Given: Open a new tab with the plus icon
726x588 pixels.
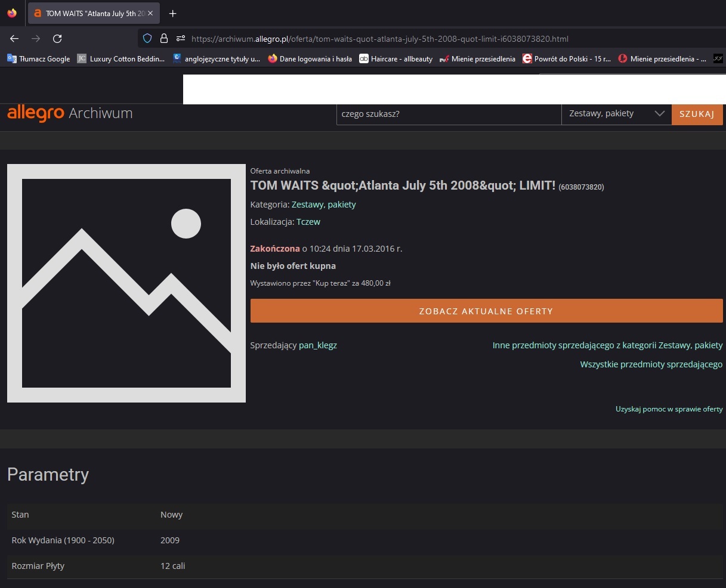Looking at the screenshot, I should (x=172, y=14).
